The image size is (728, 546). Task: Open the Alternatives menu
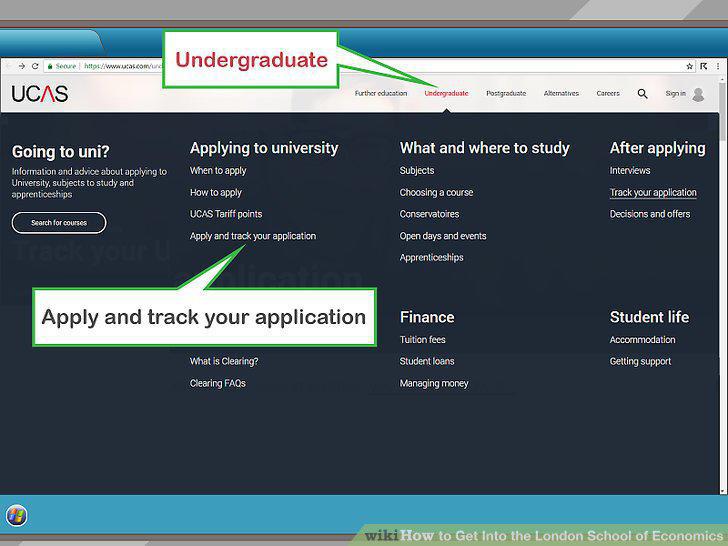click(561, 93)
